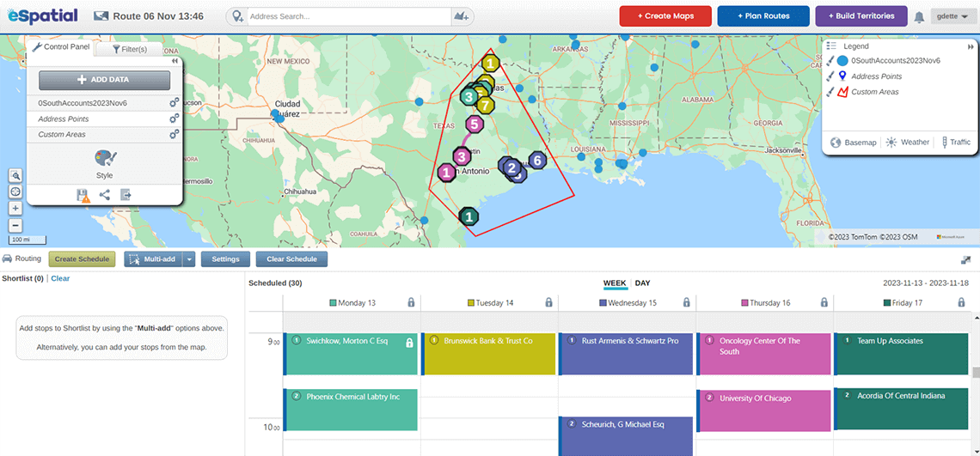
Task: Open the notifications bell
Action: coord(919,16)
